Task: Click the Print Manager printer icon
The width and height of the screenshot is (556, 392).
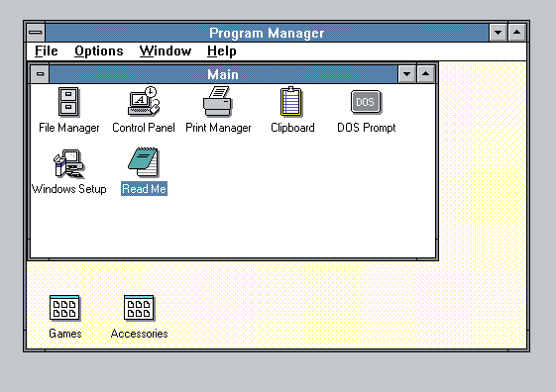Action: pos(218,102)
